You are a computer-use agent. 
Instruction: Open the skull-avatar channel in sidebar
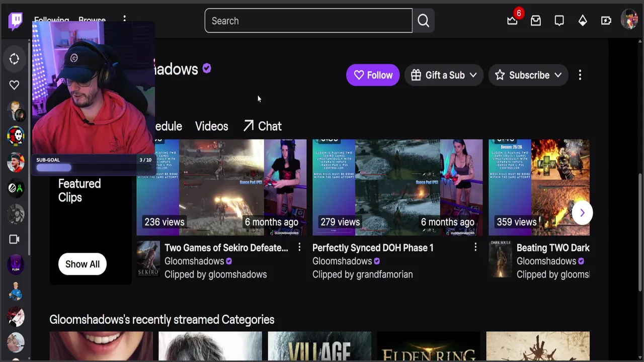pyautogui.click(x=16, y=136)
